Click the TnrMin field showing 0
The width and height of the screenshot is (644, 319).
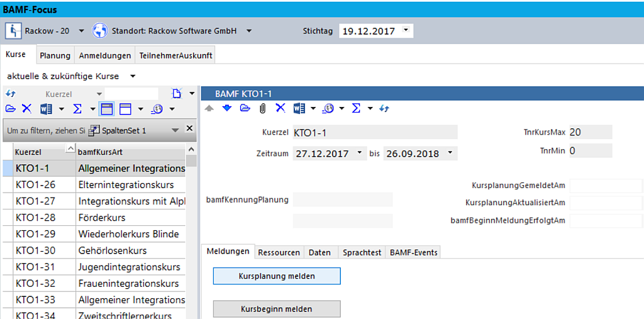click(591, 151)
